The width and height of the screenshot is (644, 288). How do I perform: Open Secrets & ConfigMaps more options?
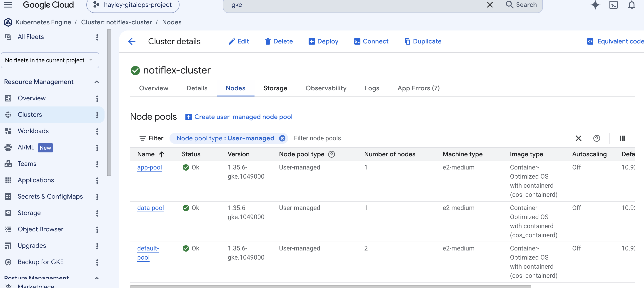coord(97,197)
